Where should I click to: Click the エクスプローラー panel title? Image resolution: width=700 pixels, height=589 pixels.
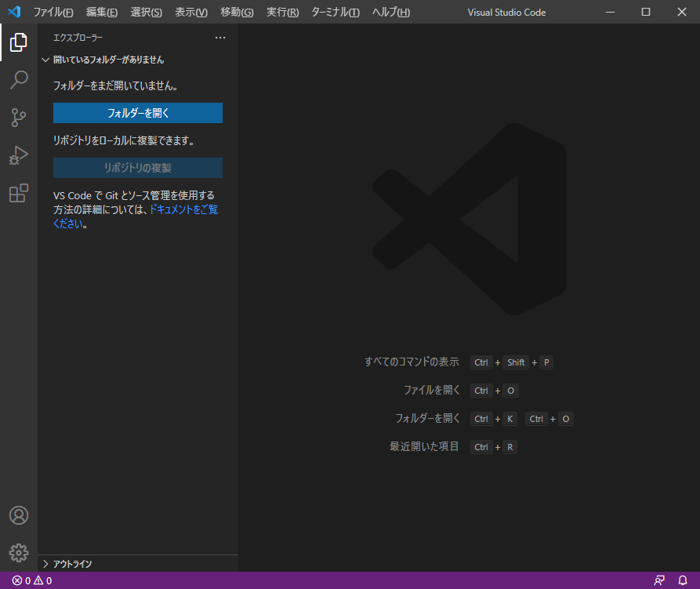tap(78, 38)
